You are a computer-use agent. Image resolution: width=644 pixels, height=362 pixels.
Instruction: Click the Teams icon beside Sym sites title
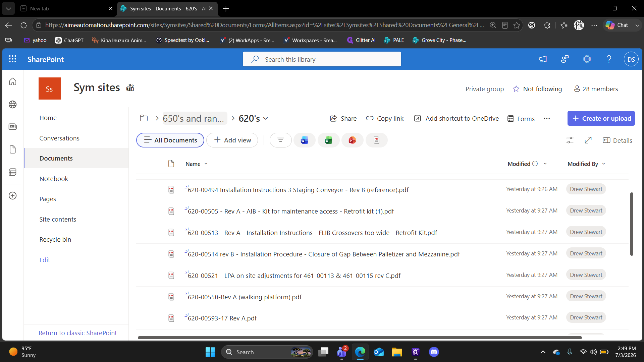click(130, 88)
